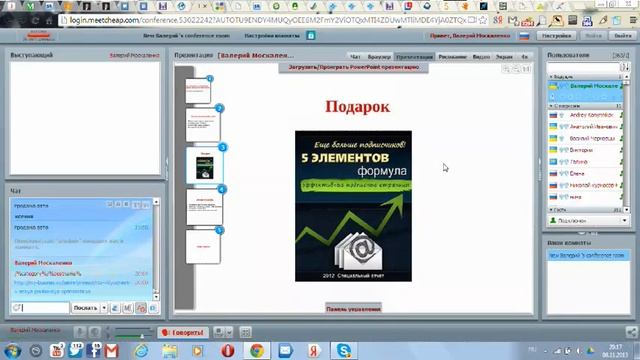This screenshot has width=640, height=360.
Task: Select user Николай in users list
Action: click(x=585, y=185)
